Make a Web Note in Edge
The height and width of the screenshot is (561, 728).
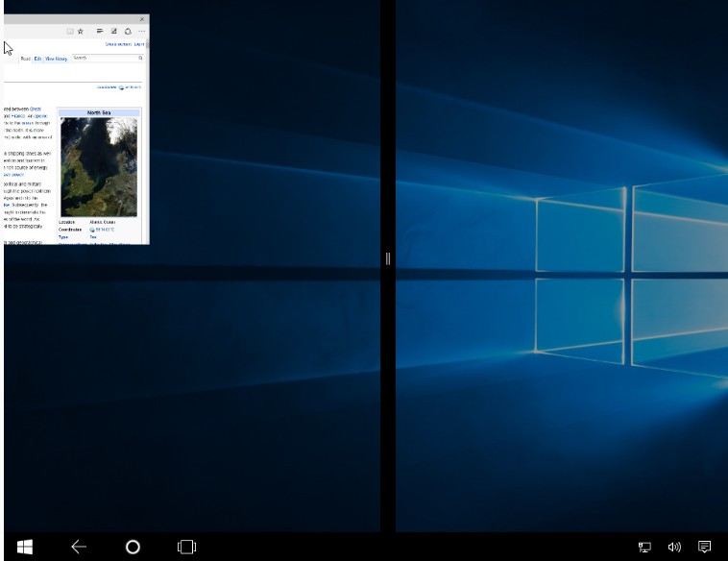coord(114,31)
